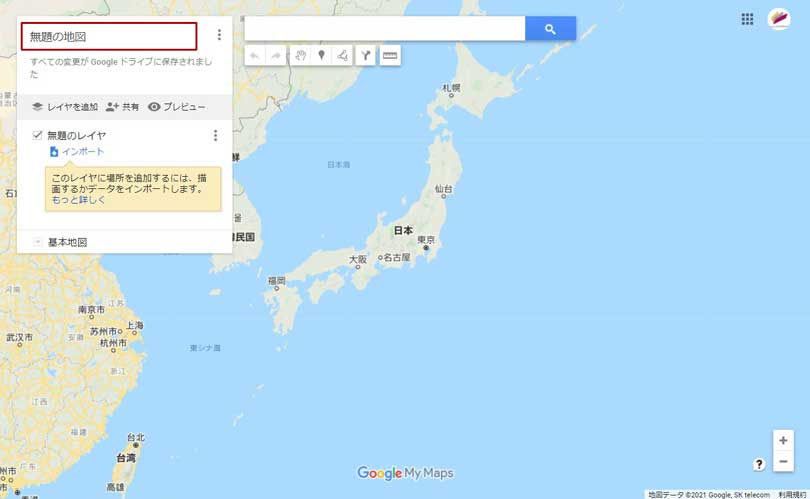Viewport: 810px width, 499px height.
Task: Click the もっと詳しく learn more link
Action: click(x=78, y=200)
